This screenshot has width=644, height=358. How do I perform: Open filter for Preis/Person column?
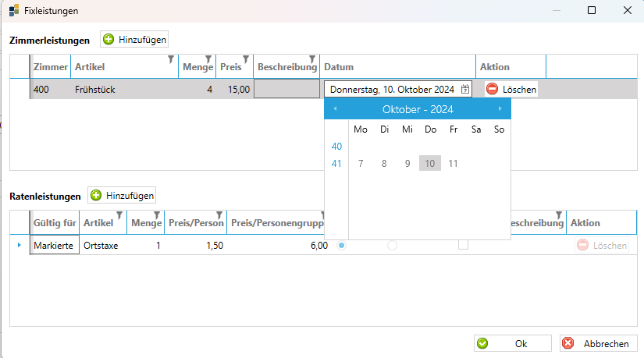219,215
